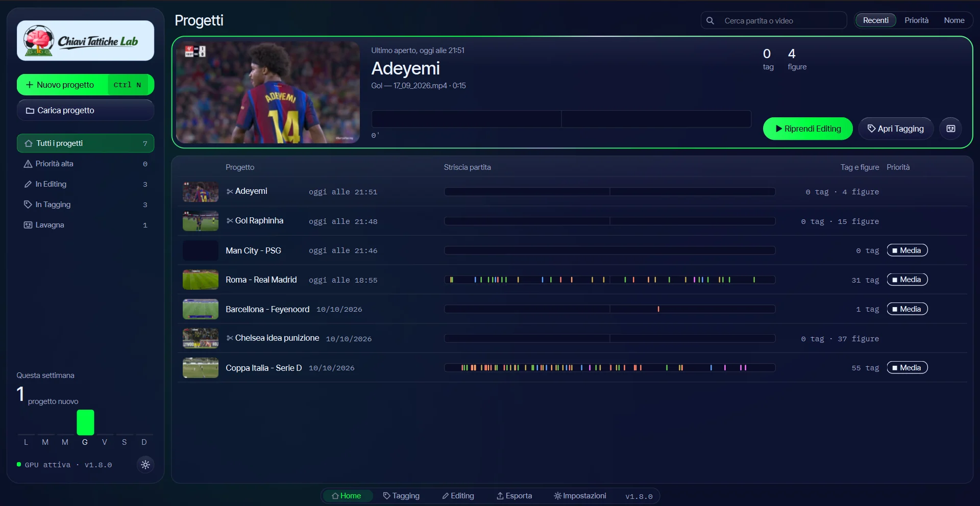Viewport: 980px width, 506px height.
Task: Click the Tag e figure column header
Action: 860,167
